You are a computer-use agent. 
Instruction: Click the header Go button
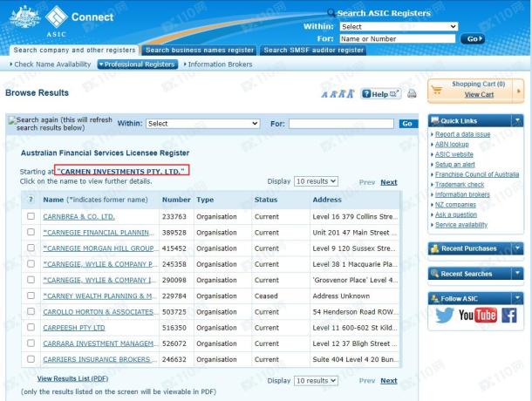coord(473,38)
